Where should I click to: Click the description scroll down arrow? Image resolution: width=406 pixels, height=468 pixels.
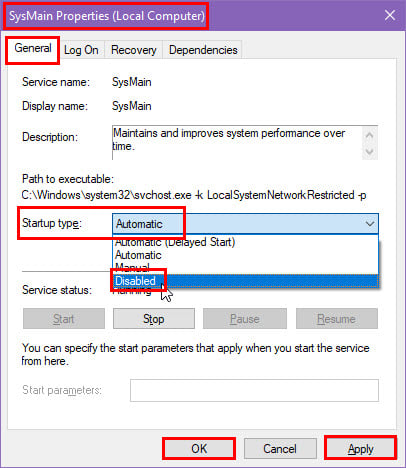(369, 151)
